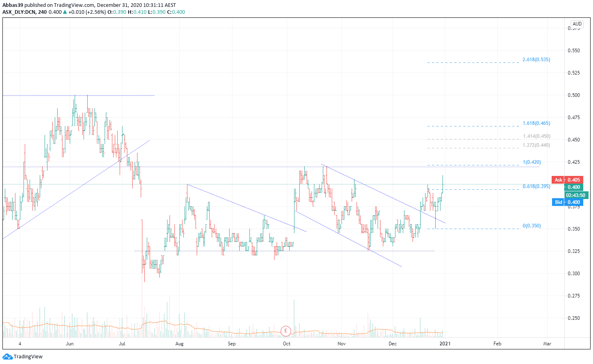Click the 0.550 price axis value
The height and width of the screenshot is (364, 593).
[x=574, y=51]
